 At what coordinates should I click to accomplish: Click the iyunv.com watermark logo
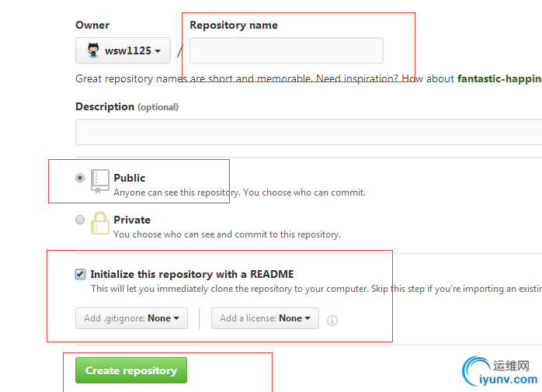pos(500,371)
